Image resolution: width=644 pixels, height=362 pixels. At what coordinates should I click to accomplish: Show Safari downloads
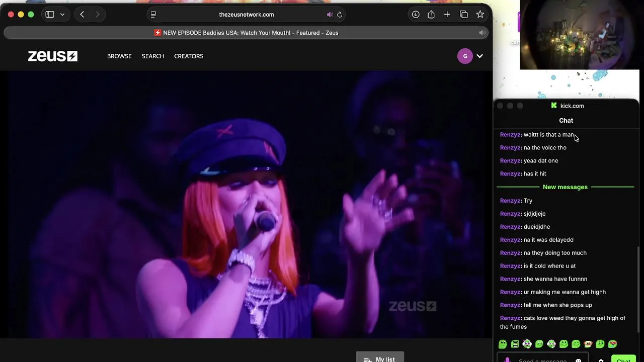pos(416,15)
